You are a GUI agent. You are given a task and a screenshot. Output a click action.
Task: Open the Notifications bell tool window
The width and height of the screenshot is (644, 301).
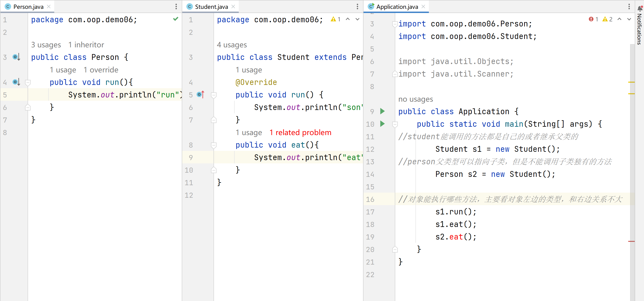640,9
